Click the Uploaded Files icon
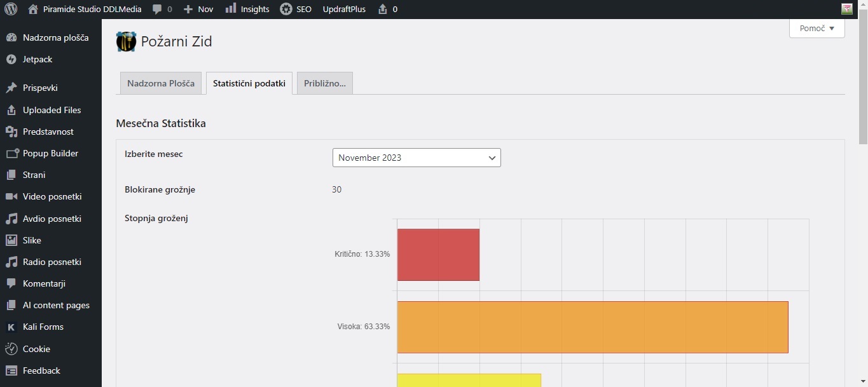868x387 pixels. (11, 110)
